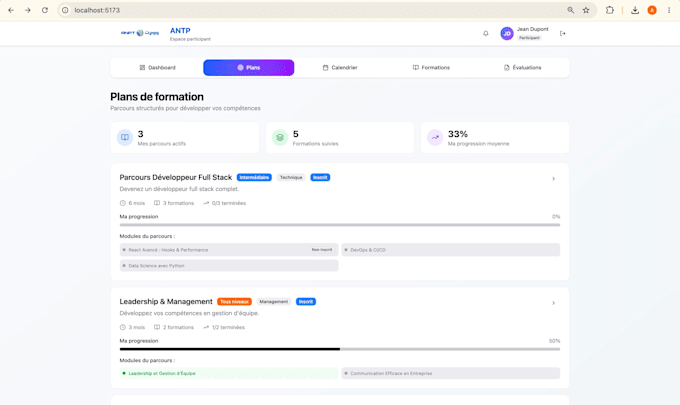The image size is (680, 405).
Task: Click Inscrit badge on Leadership parcours
Action: [x=306, y=302]
